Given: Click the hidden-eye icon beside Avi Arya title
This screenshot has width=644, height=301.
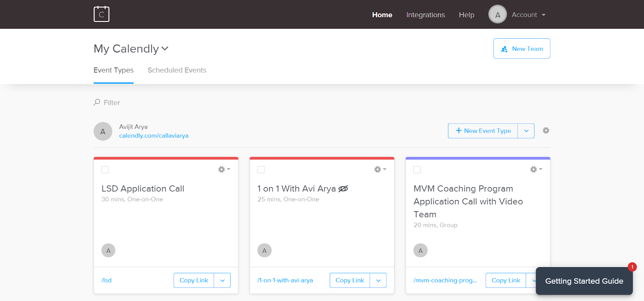Looking at the screenshot, I should pos(343,189).
